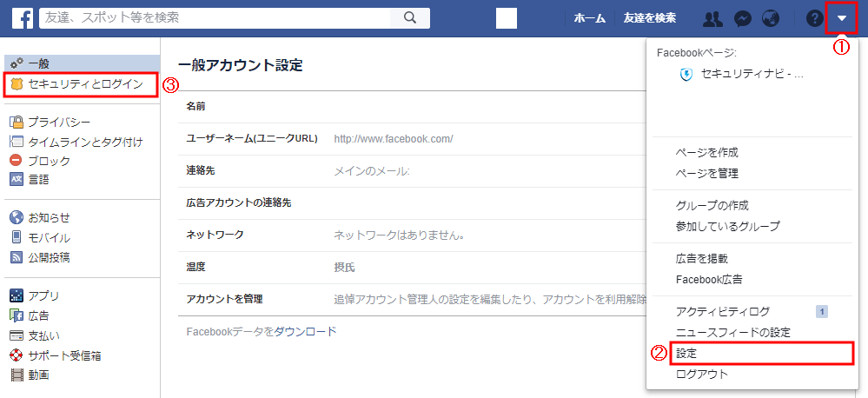Click the Facebook logo icon
Image resolution: width=868 pixels, height=398 pixels.
[x=22, y=17]
